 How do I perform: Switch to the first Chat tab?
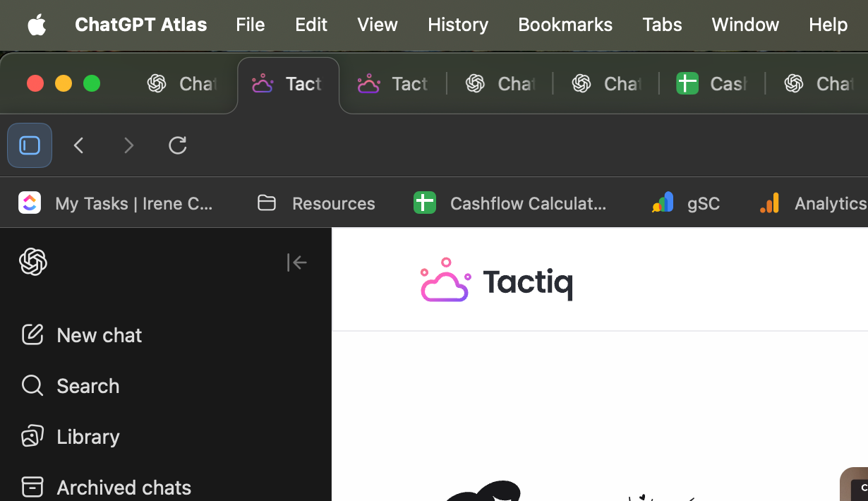181,84
